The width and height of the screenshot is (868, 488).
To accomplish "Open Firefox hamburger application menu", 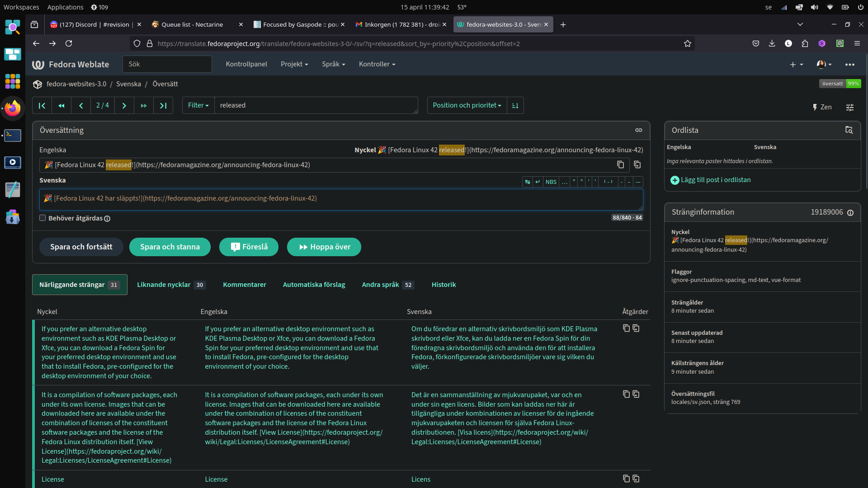I will (857, 43).
